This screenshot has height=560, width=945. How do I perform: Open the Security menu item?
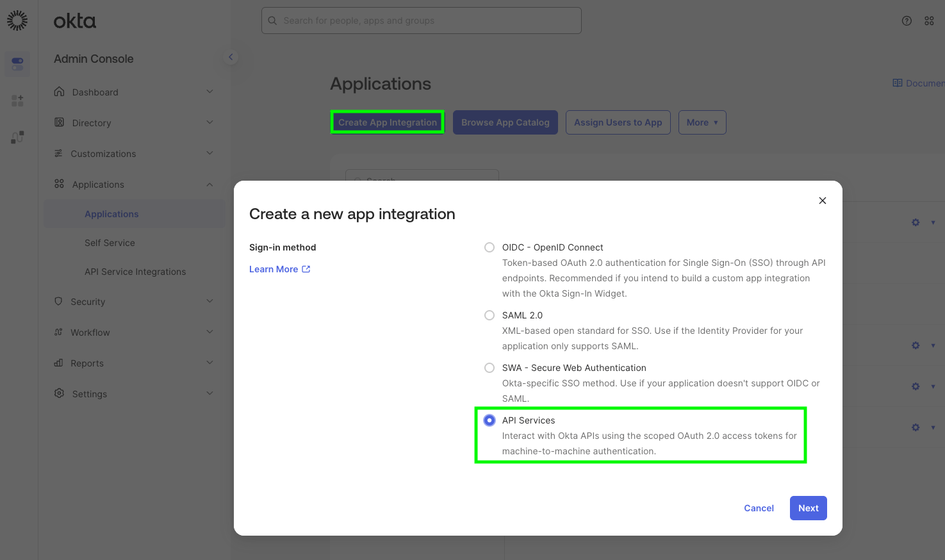tap(135, 301)
